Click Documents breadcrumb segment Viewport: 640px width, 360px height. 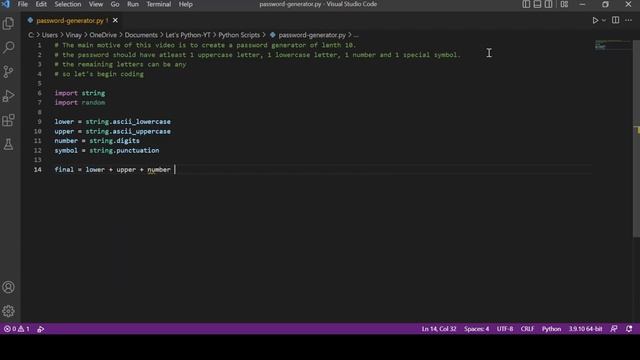tap(141, 35)
